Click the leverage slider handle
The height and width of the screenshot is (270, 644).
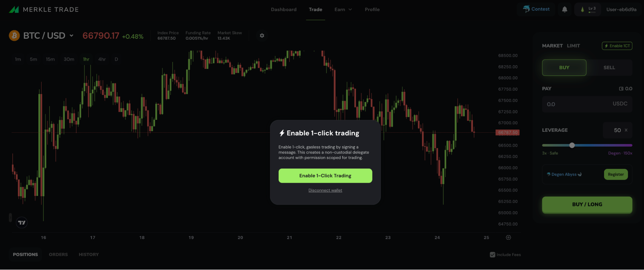[572, 145]
